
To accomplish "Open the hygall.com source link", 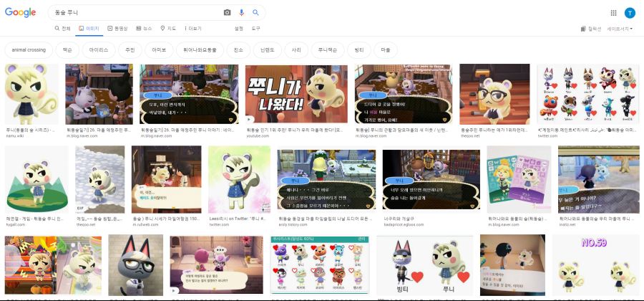I will 15,224.
